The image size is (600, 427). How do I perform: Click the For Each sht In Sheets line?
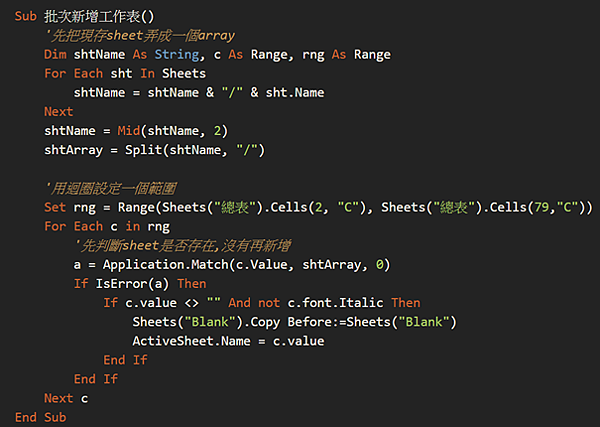click(x=125, y=74)
